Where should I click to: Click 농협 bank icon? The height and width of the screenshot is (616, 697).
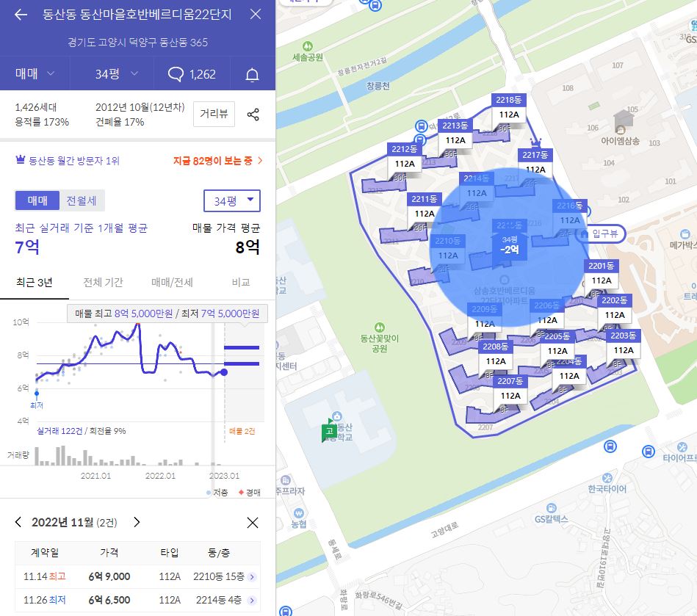point(299,513)
